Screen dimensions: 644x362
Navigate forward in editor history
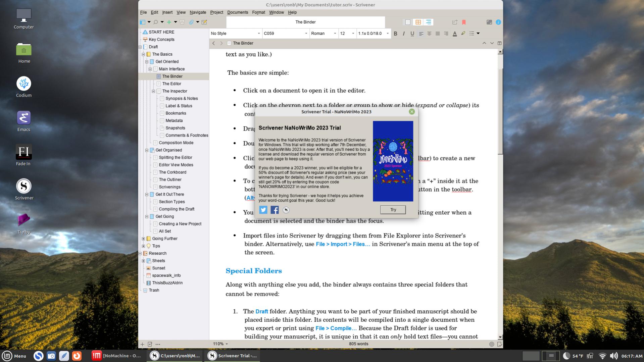coord(221,43)
